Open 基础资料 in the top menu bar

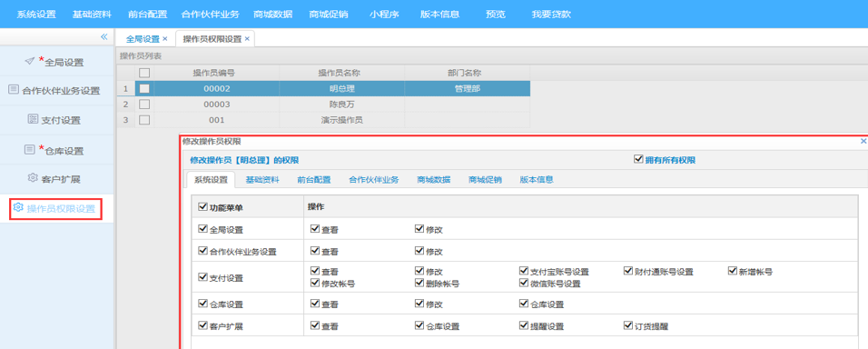click(x=92, y=15)
